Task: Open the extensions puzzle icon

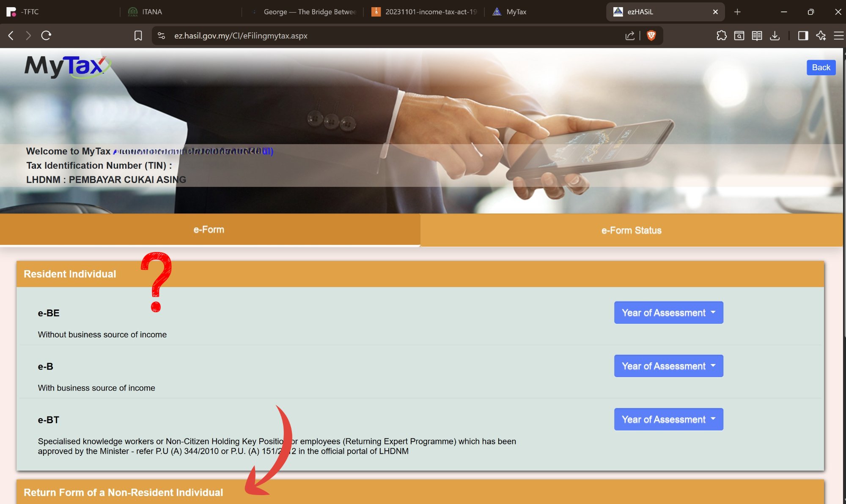Action: pyautogui.click(x=722, y=36)
